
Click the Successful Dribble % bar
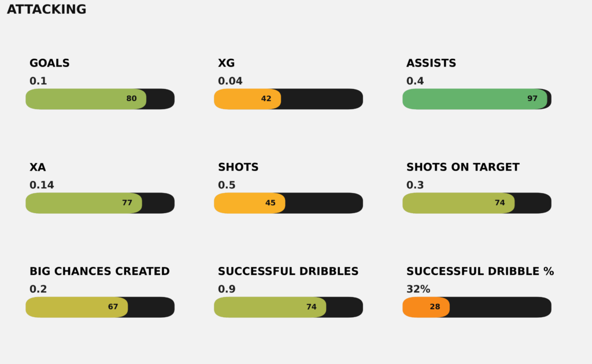coord(425,307)
